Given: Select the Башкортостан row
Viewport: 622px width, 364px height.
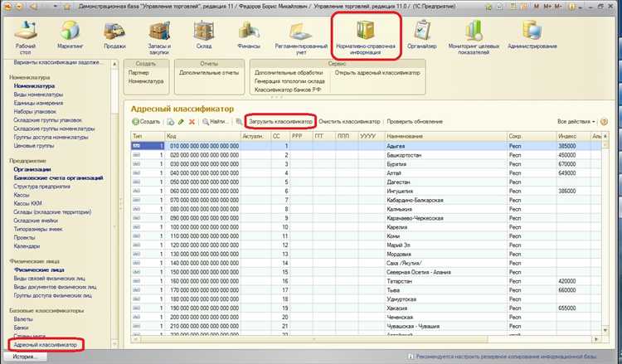Looking at the screenshot, I should click(x=366, y=155).
